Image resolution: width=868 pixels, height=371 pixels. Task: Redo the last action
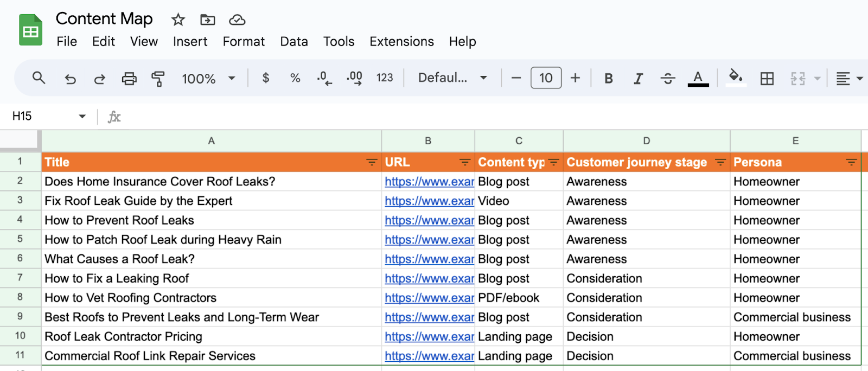(99, 79)
